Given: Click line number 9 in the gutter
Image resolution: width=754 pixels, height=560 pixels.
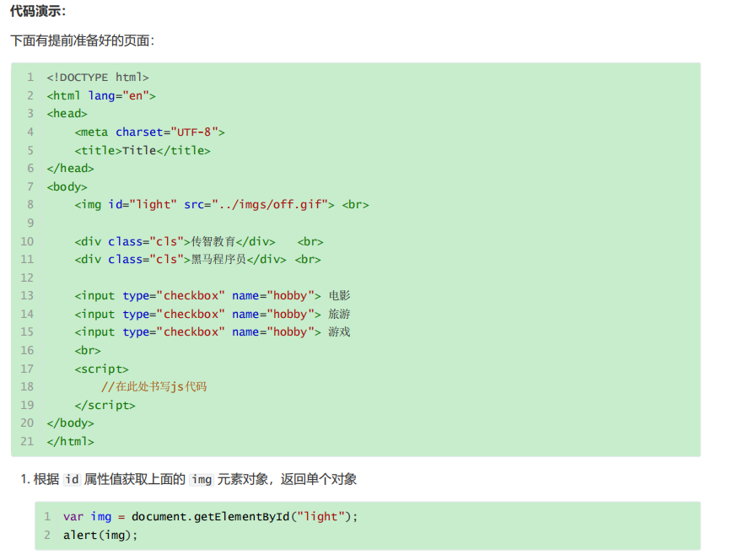Looking at the screenshot, I should pos(30,223).
